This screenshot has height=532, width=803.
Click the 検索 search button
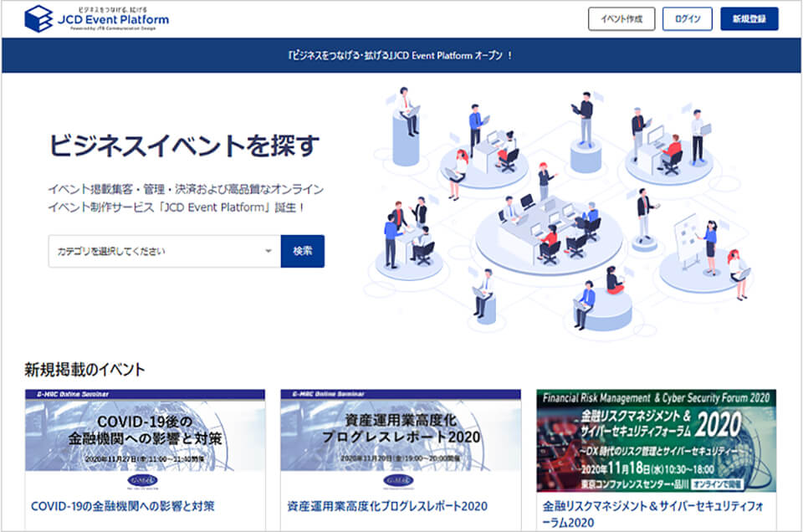pos(303,251)
